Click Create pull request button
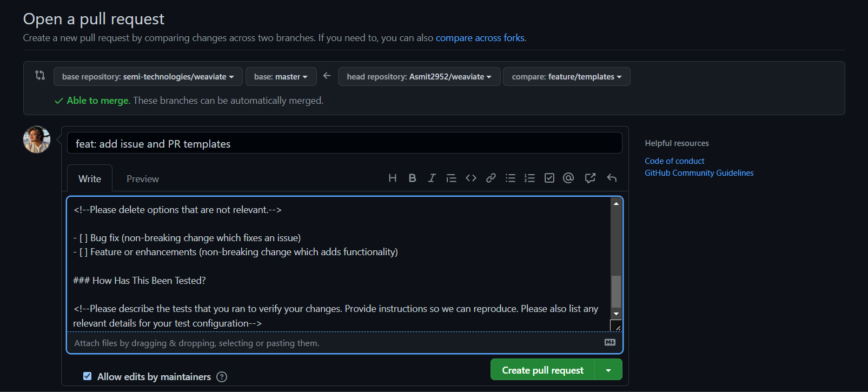 tap(542, 370)
